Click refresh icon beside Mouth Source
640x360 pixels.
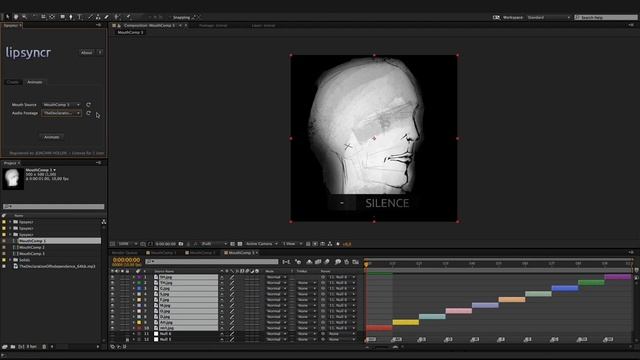[89, 104]
